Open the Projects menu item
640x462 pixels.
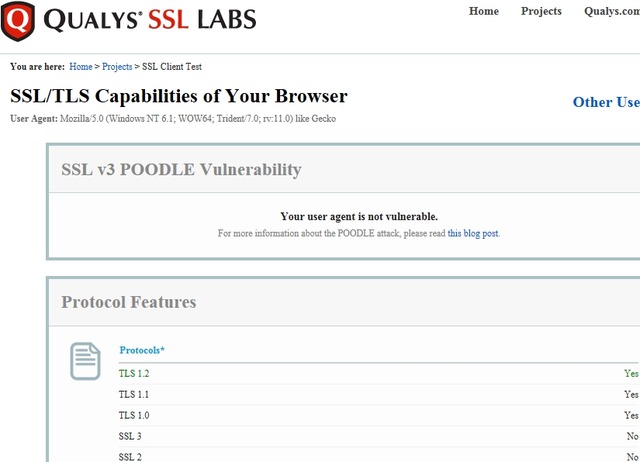[541, 11]
